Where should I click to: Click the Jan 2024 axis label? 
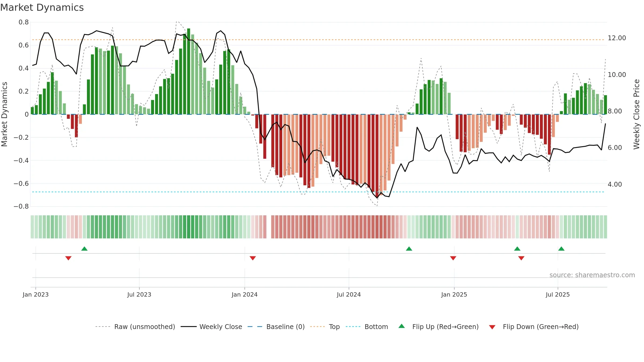245,294
